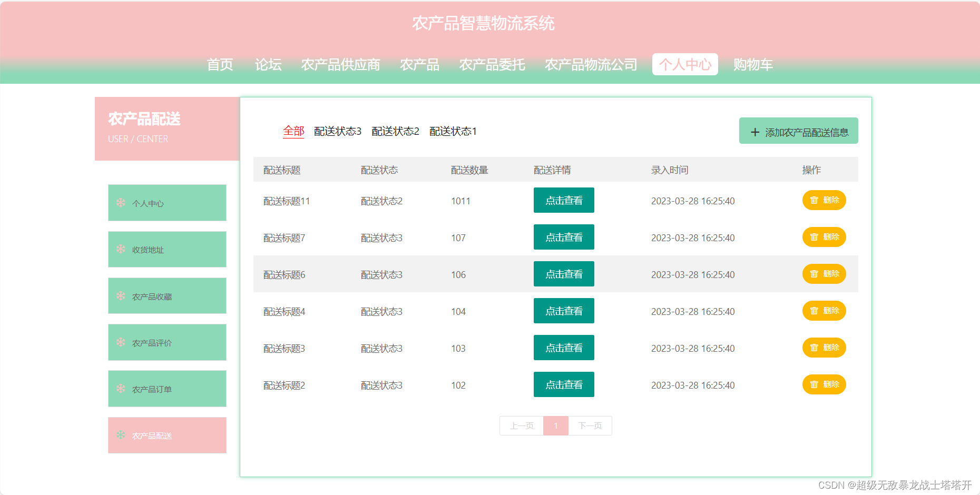The image size is (980, 495).
Task: Open 农产品评价 in left sidebar
Action: click(x=167, y=342)
